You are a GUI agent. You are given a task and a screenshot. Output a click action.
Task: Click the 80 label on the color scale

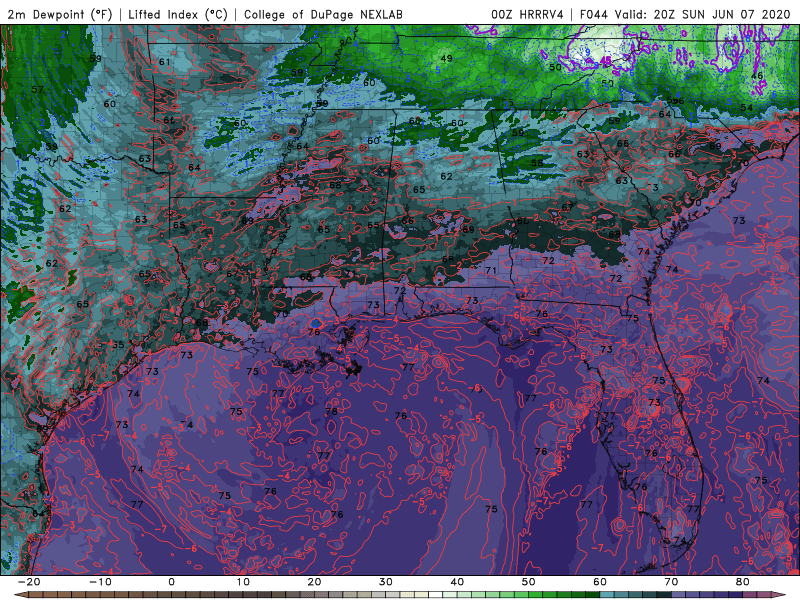743,582
